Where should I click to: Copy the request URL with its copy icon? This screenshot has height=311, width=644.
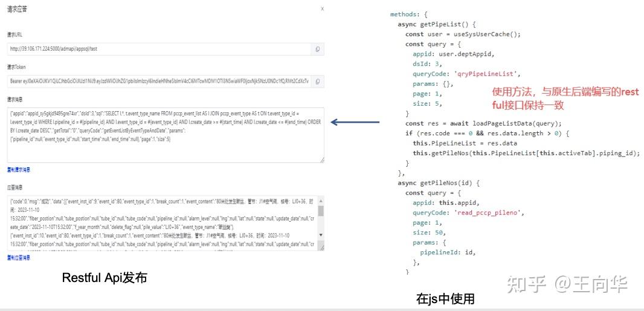tap(318, 49)
